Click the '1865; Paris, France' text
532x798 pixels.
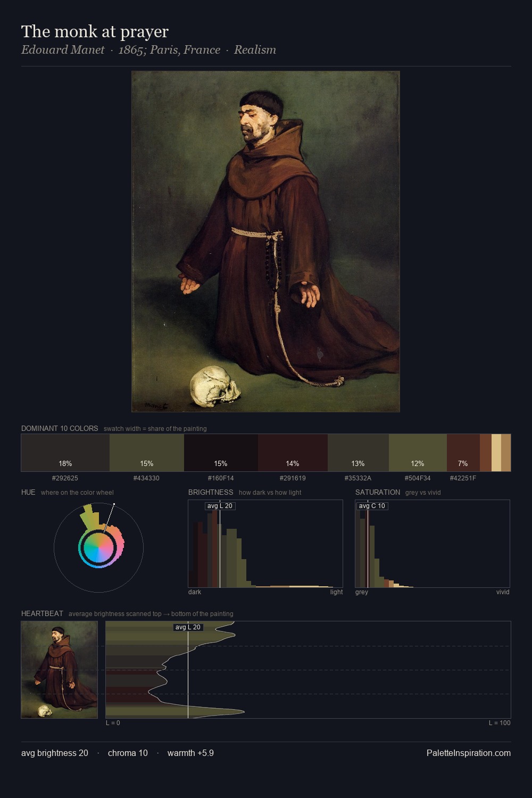[x=169, y=50]
